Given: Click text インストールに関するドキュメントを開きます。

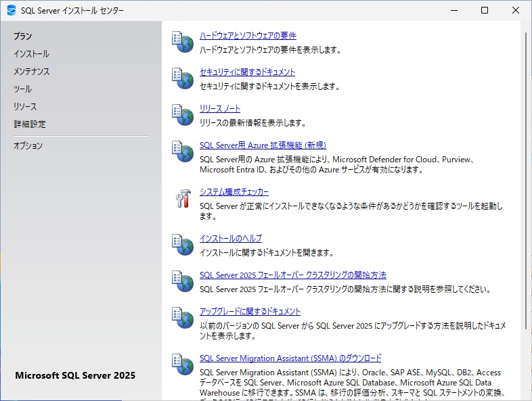Looking at the screenshot, I should (267, 253).
